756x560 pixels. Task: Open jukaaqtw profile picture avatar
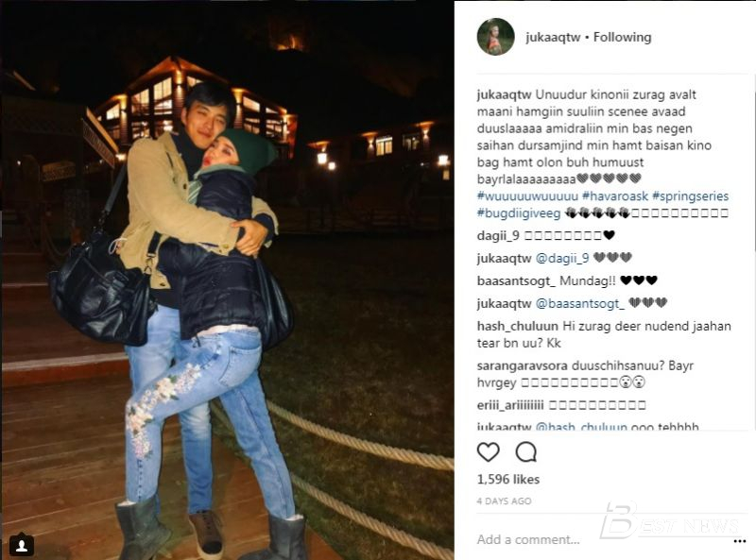click(495, 37)
